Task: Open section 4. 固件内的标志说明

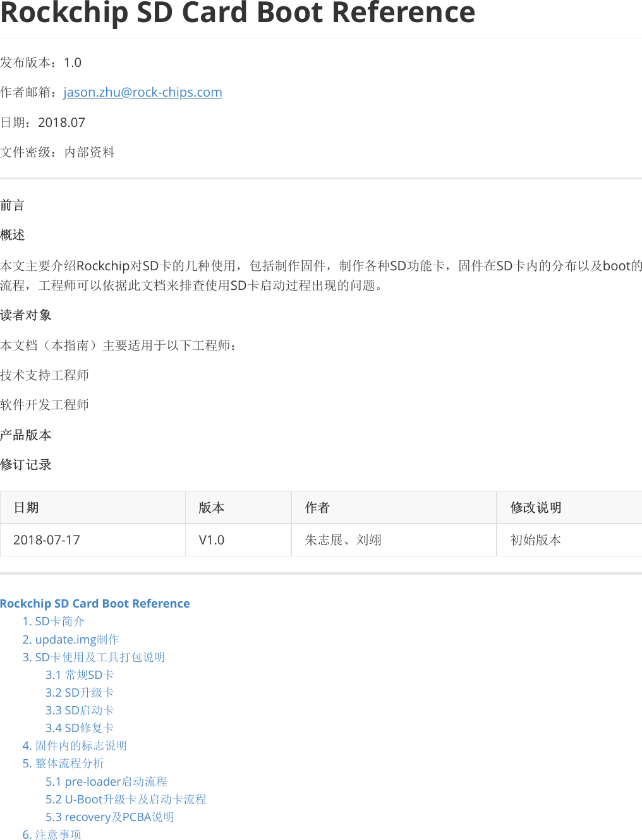Action: 75,745
